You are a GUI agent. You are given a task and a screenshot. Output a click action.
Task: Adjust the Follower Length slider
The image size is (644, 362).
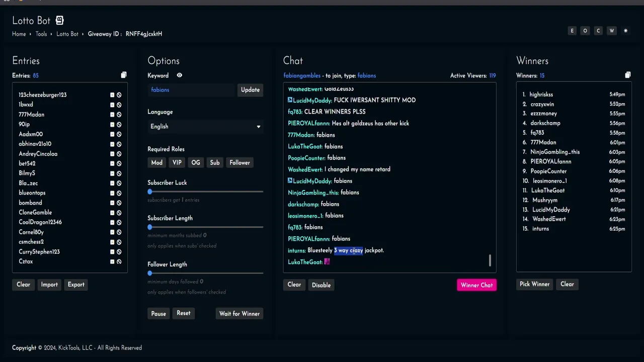150,273
